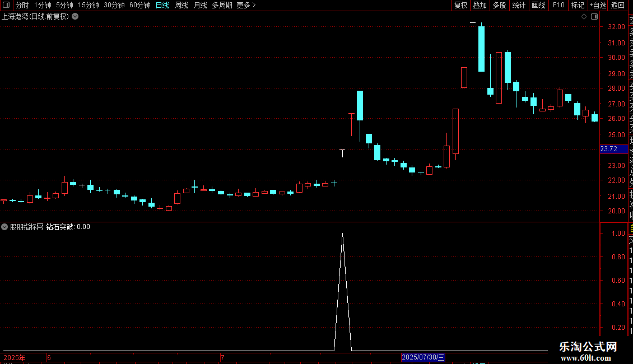
Task: Select the 日线 daily period
Action: coord(162,5)
